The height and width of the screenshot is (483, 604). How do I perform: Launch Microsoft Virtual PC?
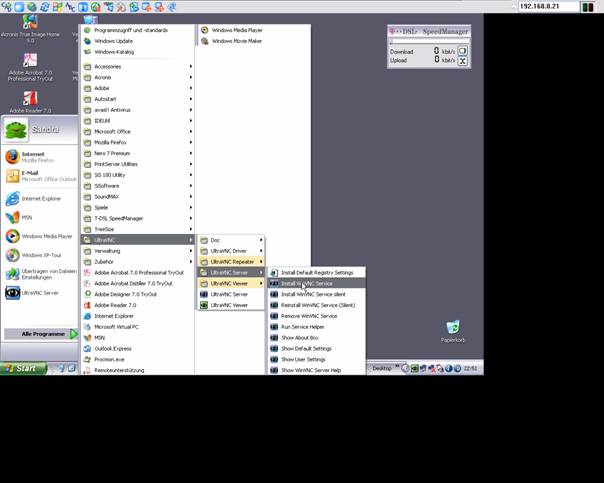(138, 327)
